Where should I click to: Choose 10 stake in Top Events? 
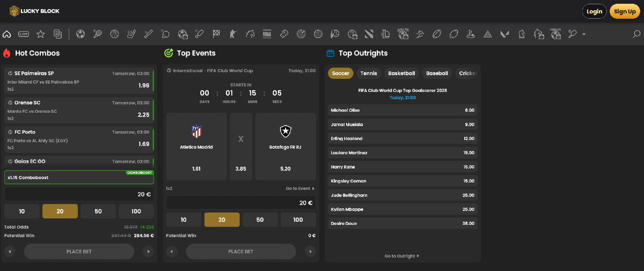[x=184, y=219]
